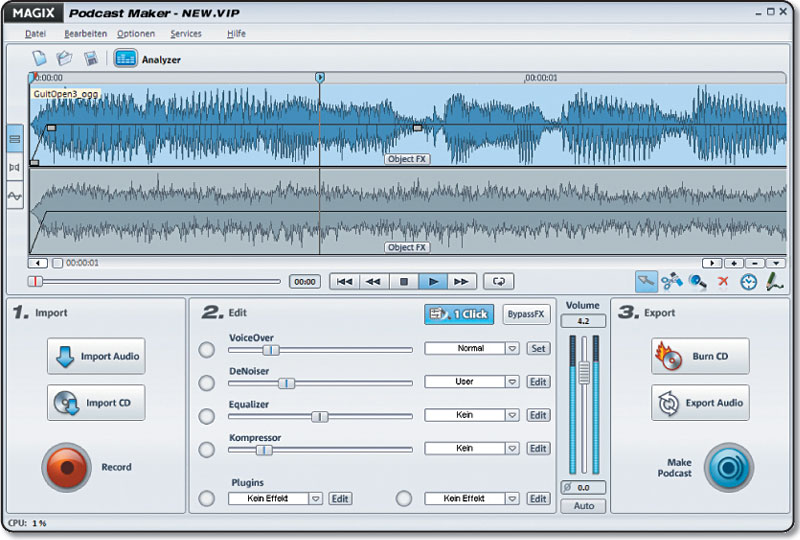The height and width of the screenshot is (540, 800).
Task: Turn on the DeNoiser round toggle
Action: tap(206, 382)
